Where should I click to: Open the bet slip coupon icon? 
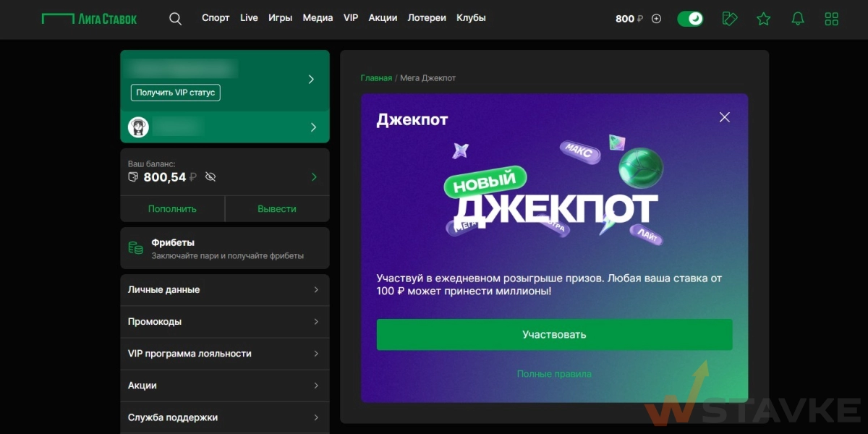730,19
